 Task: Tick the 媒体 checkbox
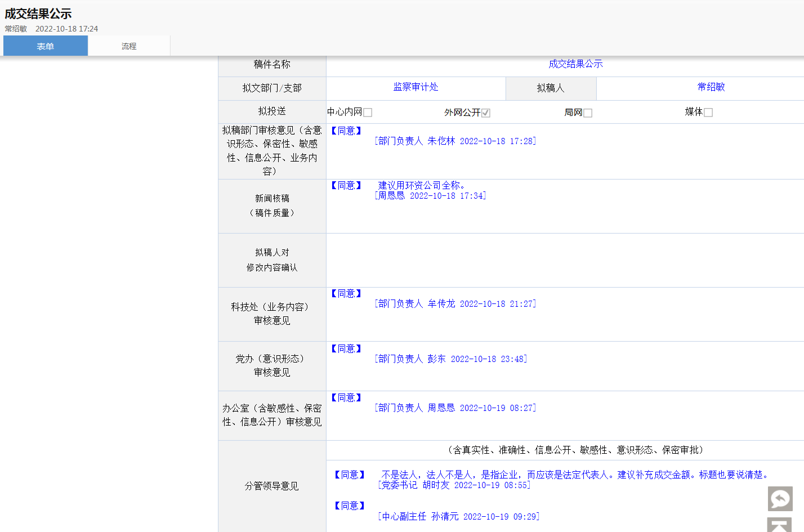708,113
